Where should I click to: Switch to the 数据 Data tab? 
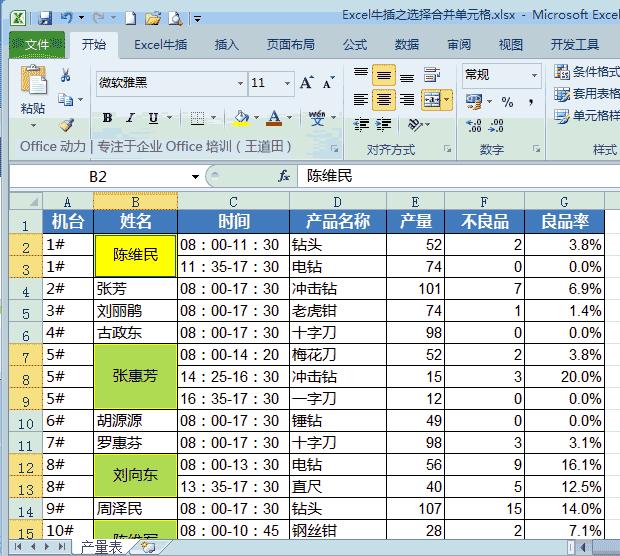tap(406, 44)
